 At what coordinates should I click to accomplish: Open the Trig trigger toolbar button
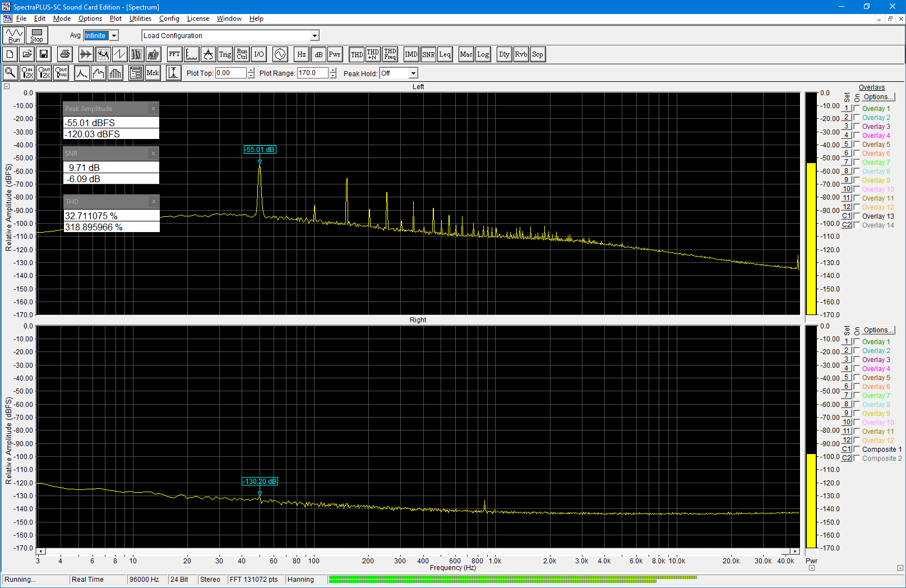click(x=225, y=54)
